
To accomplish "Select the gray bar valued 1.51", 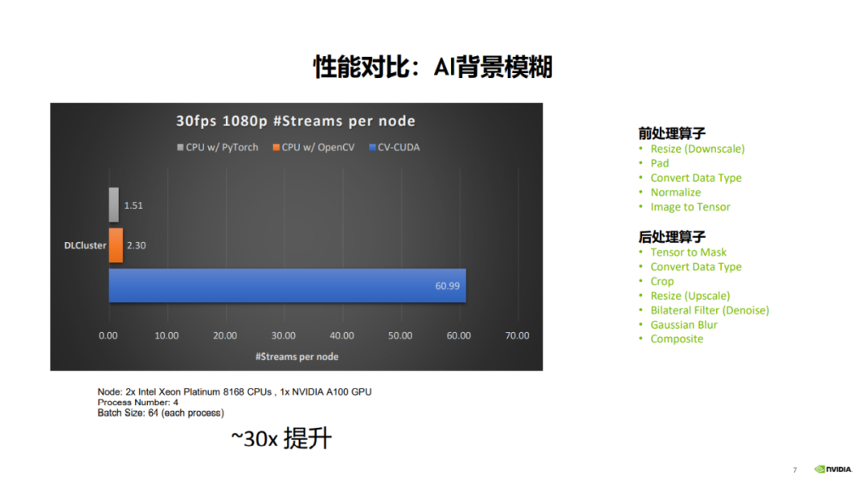I will [113, 205].
